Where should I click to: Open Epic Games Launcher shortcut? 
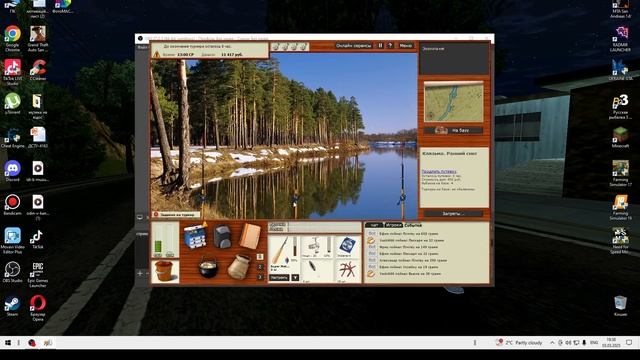pyautogui.click(x=38, y=274)
